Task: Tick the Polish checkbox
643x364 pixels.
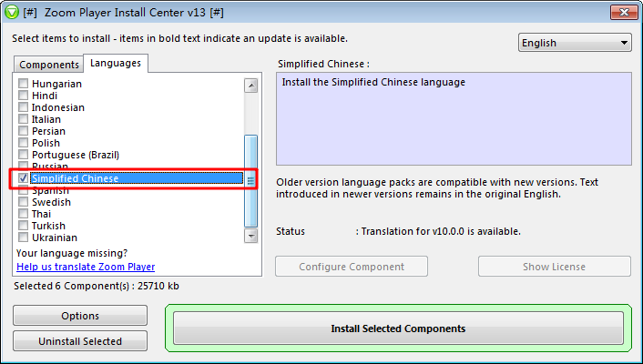Action: (x=24, y=143)
